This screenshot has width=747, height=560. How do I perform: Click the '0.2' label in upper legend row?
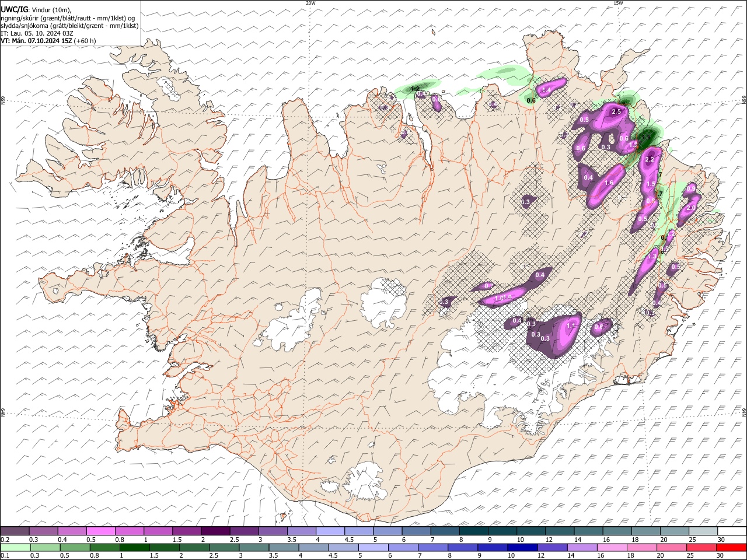(4, 540)
